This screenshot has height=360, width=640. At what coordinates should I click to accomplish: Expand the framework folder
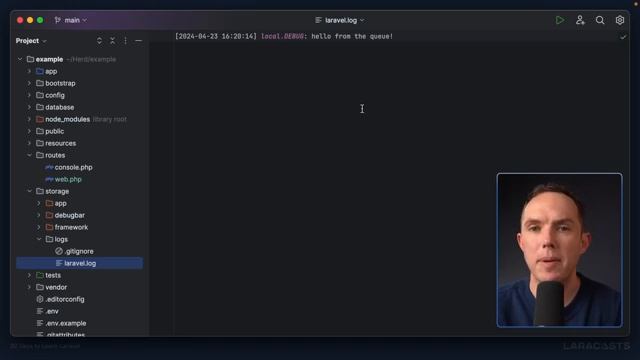39,227
